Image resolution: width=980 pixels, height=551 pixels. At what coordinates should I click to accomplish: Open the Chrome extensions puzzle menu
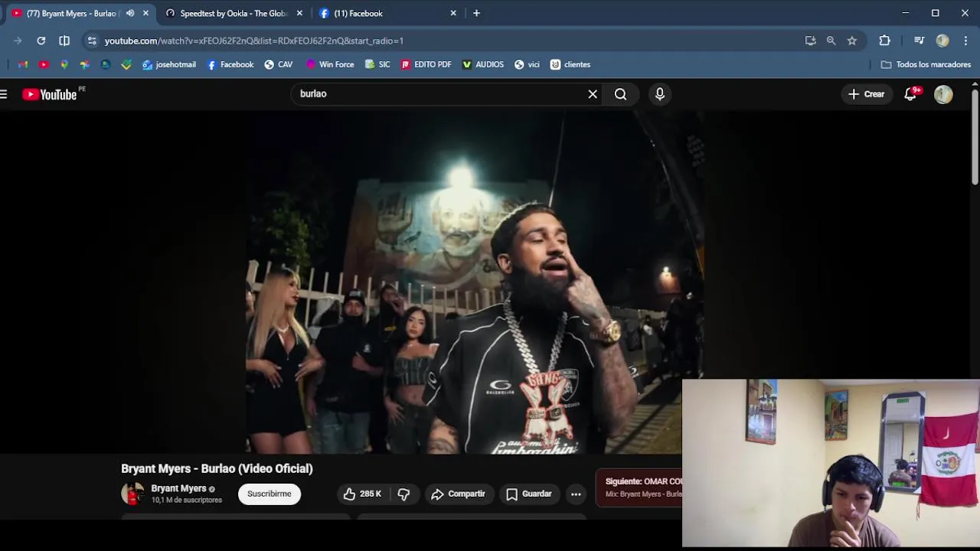tap(884, 41)
